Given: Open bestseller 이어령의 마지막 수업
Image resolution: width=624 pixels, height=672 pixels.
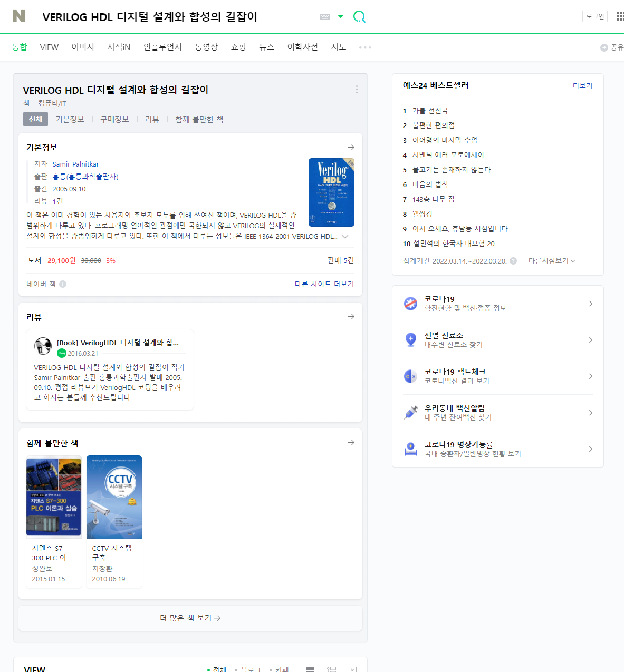Looking at the screenshot, I should pos(445,140).
